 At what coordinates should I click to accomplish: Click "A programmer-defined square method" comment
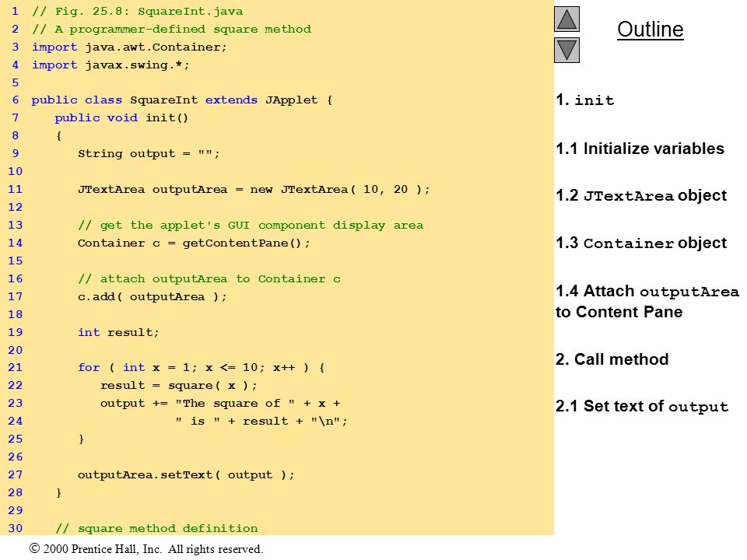(171, 29)
